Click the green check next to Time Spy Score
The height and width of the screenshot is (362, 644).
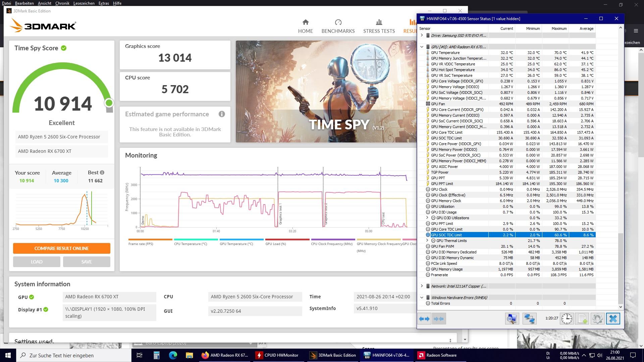pos(64,48)
